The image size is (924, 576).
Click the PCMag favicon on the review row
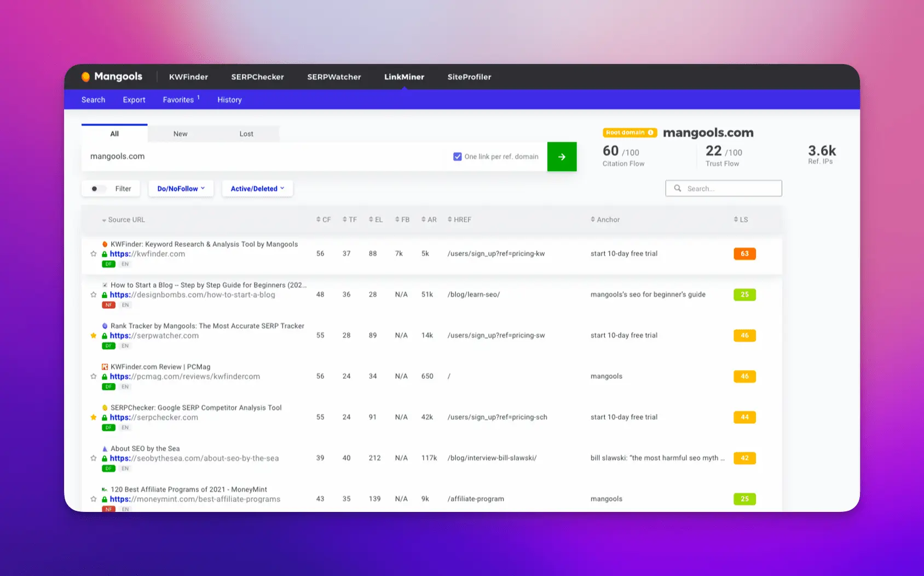click(x=104, y=367)
